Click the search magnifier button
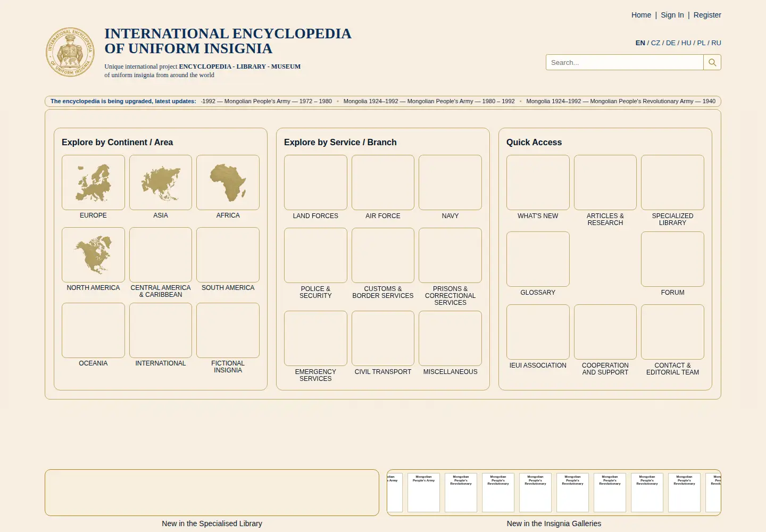The image size is (766, 532). (x=712, y=62)
